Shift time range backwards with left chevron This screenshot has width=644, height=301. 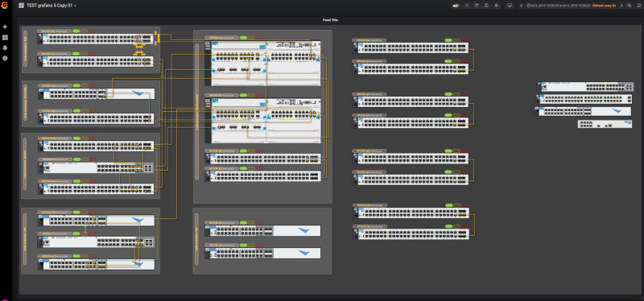(x=521, y=6)
